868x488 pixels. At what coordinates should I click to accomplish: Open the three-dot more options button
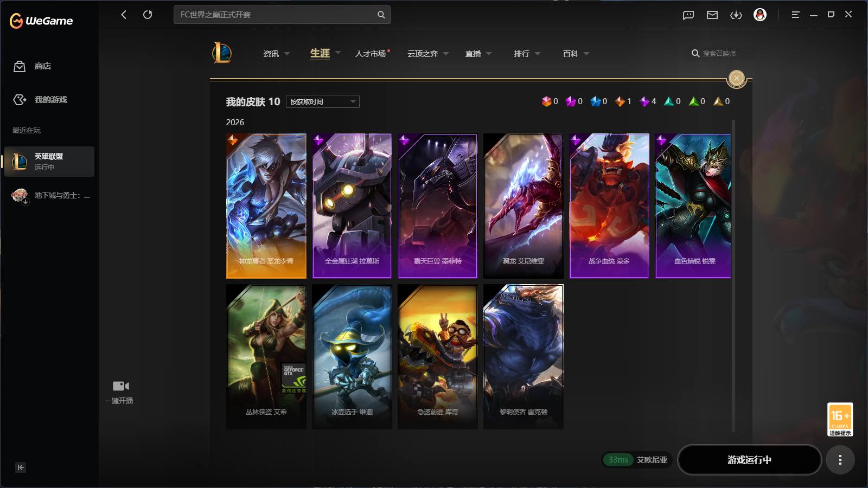[840, 460]
